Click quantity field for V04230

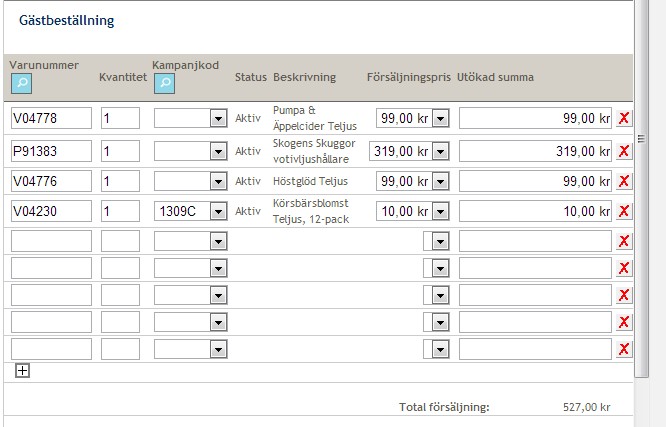click(x=120, y=211)
